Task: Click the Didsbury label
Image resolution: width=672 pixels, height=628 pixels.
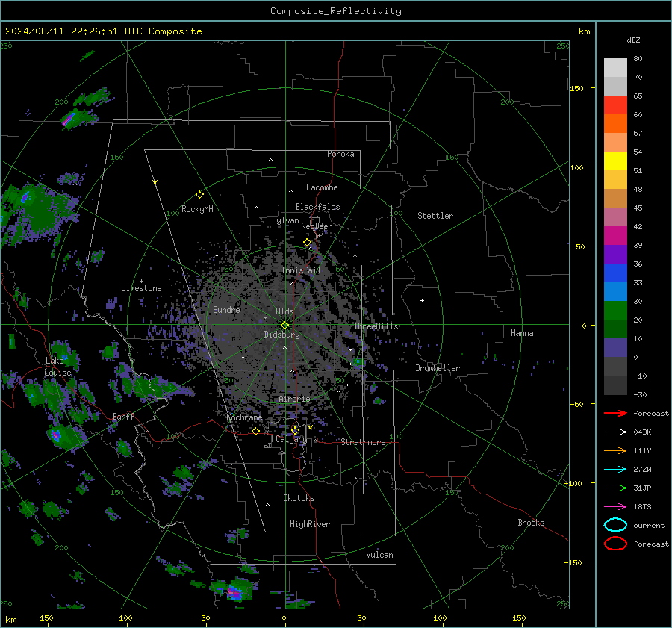Action: tap(281, 335)
